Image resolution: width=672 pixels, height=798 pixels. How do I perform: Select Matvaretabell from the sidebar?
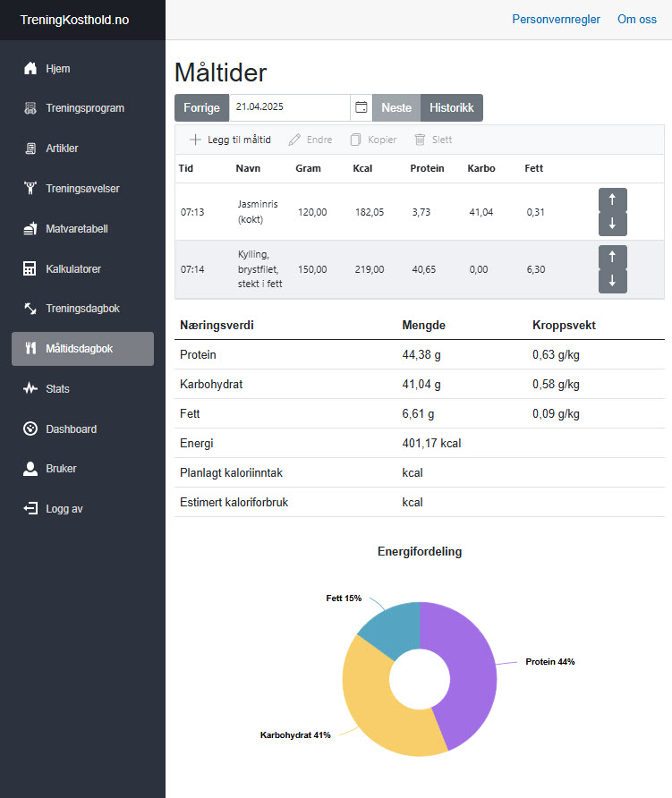[82, 228]
